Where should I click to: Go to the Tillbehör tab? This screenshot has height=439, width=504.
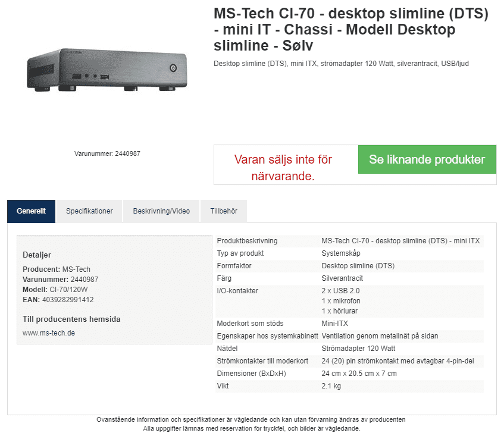coord(223,211)
